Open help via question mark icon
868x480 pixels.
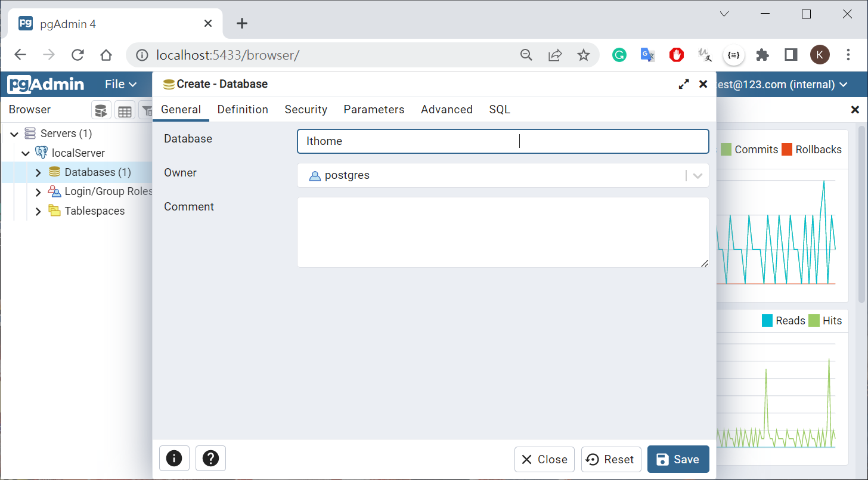(x=210, y=459)
